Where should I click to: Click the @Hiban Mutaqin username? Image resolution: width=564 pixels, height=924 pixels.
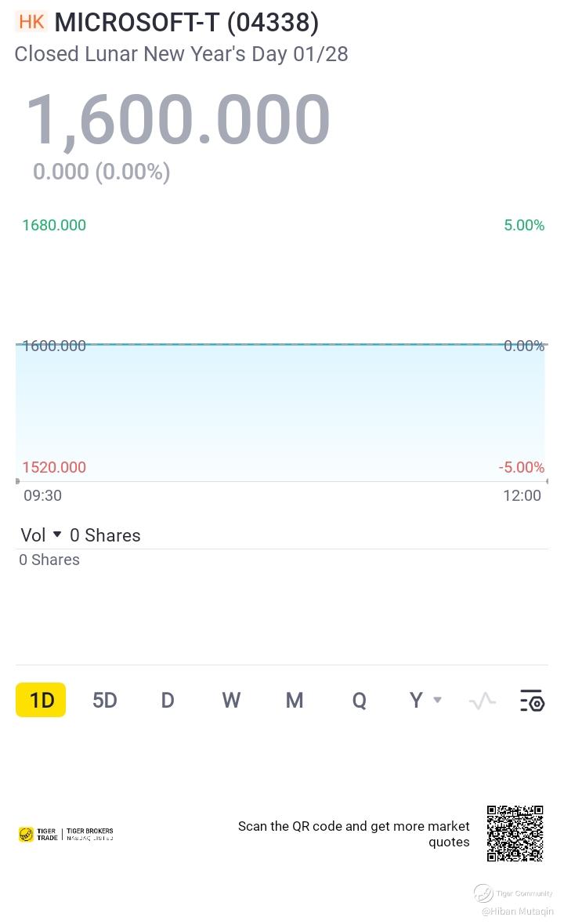click(517, 911)
